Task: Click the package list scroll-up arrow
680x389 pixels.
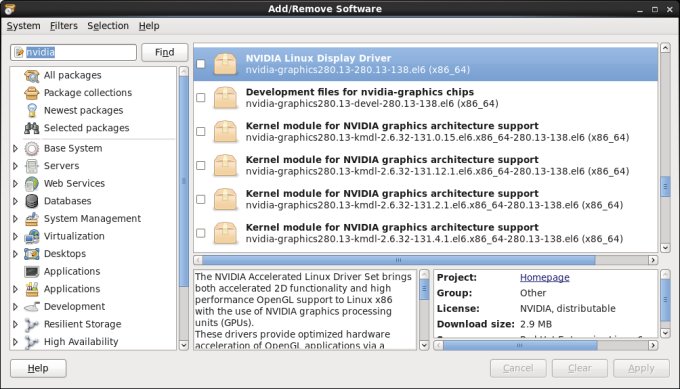Action: click(665, 48)
